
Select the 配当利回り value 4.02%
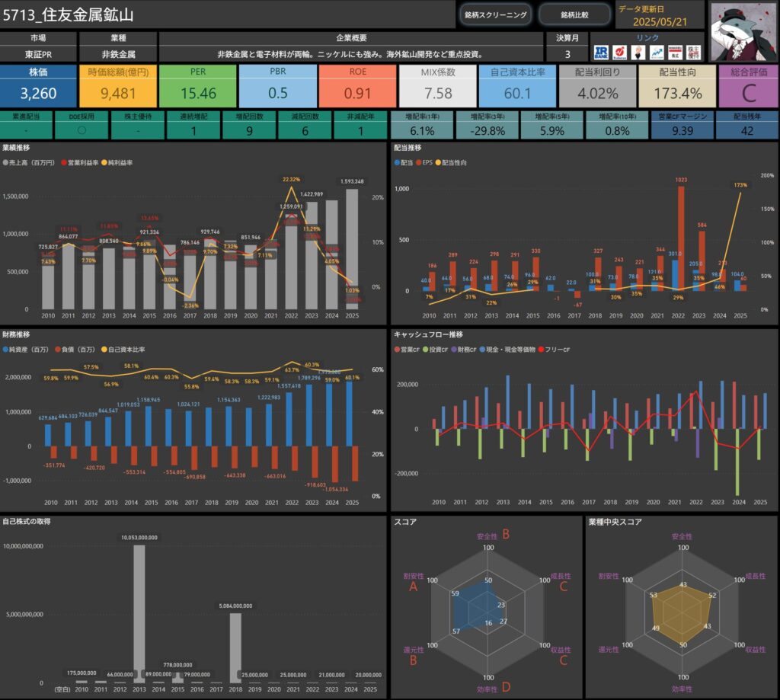(597, 93)
